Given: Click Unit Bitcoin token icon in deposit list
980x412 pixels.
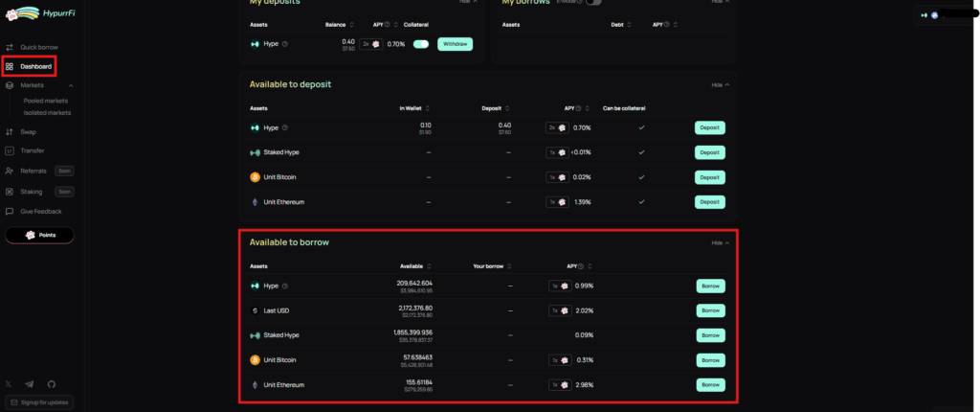Looking at the screenshot, I should pyautogui.click(x=255, y=178).
